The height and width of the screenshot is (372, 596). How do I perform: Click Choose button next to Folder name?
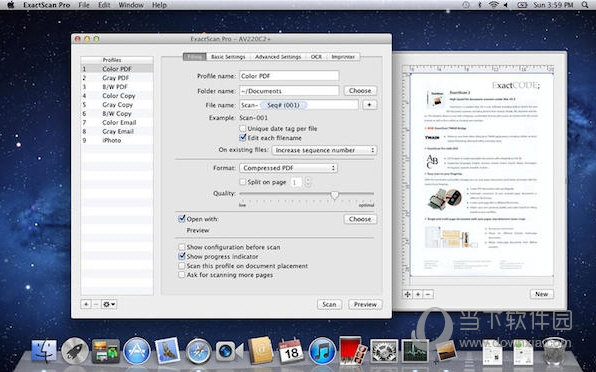tap(360, 90)
